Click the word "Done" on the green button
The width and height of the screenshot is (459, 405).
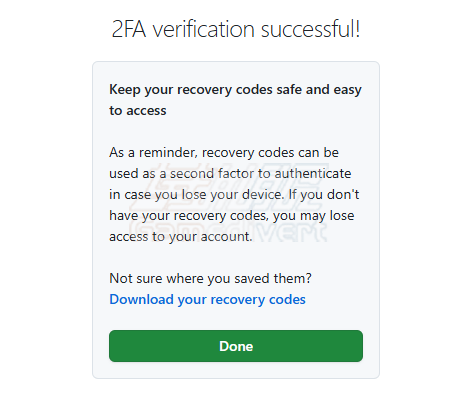click(x=236, y=346)
